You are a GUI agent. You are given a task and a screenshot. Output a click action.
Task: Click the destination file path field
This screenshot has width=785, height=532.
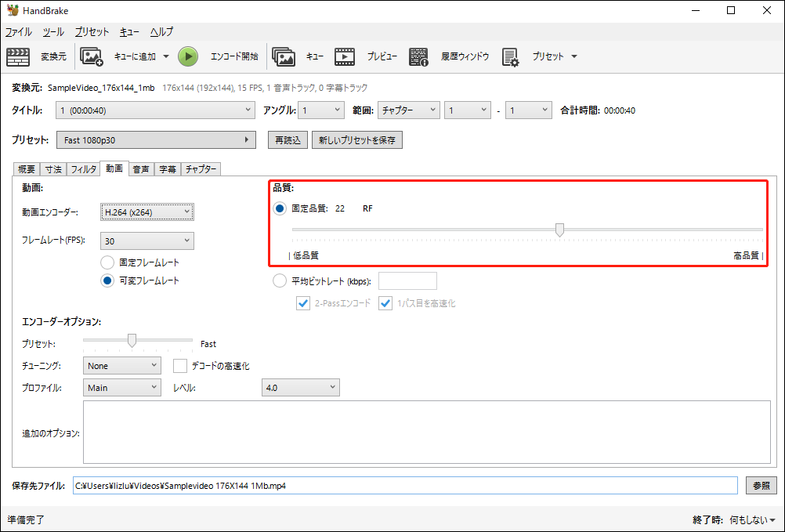coord(404,486)
